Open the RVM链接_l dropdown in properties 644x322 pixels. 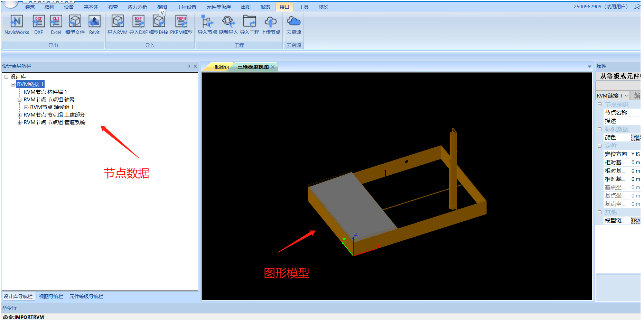tap(626, 96)
